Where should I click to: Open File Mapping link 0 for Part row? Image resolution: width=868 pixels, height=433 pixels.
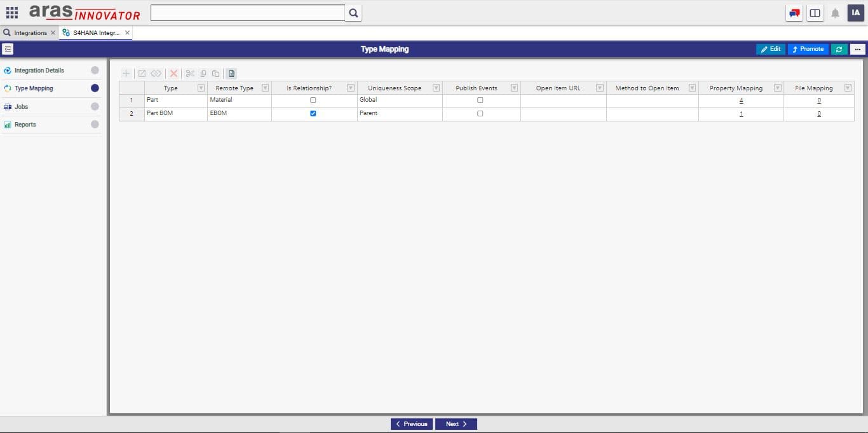pos(819,100)
